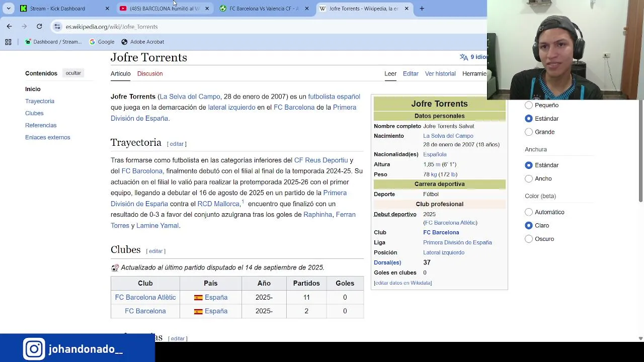
Task: Click the Instagram icon in overlay
Action: (34, 349)
